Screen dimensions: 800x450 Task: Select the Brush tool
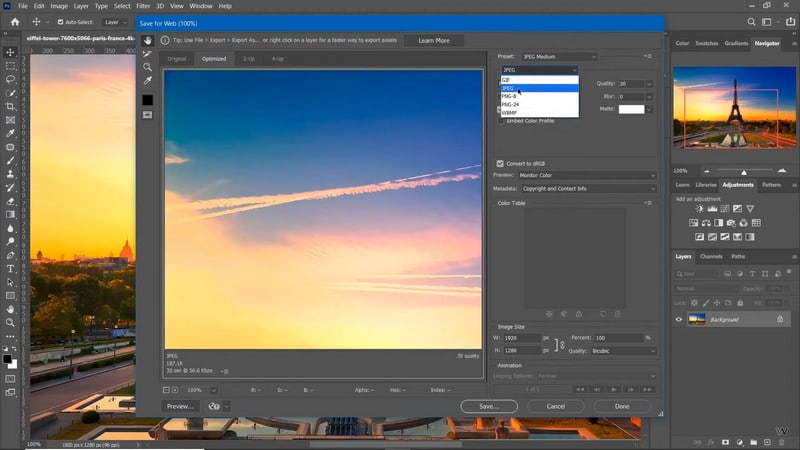10,160
